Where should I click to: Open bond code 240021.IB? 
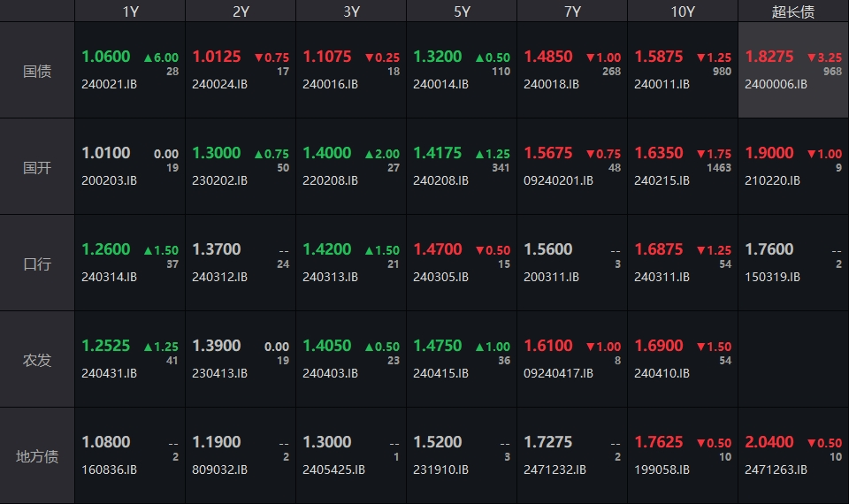pyautogui.click(x=110, y=84)
